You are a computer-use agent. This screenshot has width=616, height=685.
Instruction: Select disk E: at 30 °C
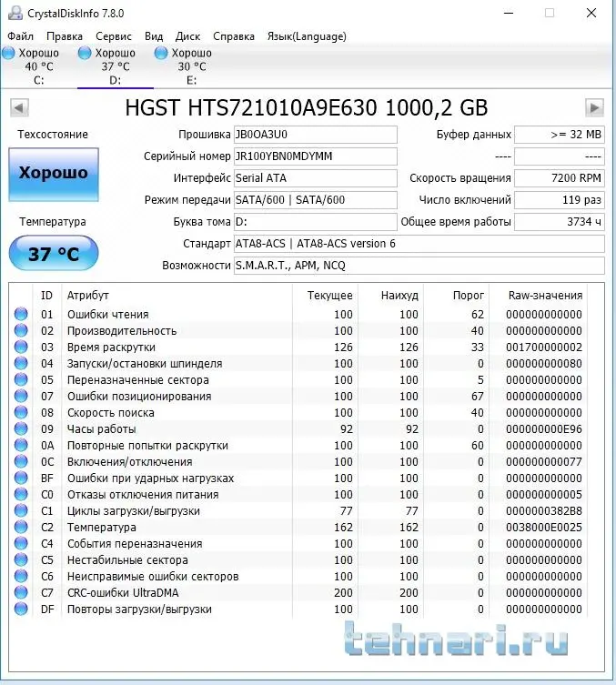[x=191, y=66]
